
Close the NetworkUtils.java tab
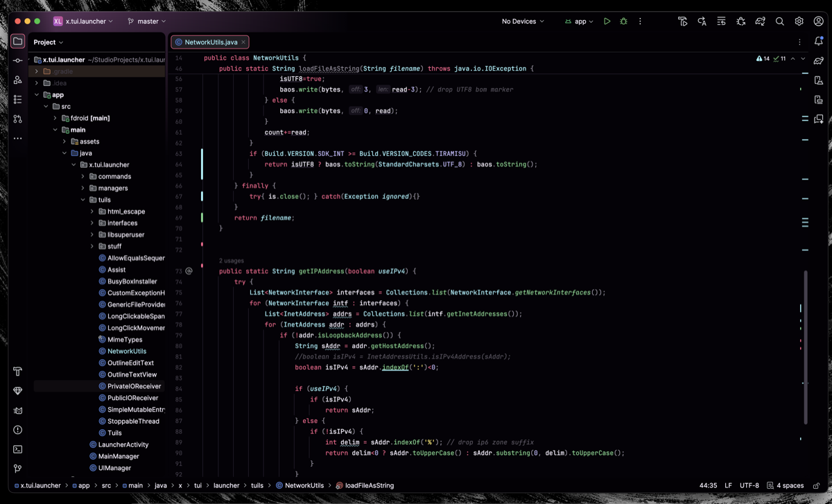click(243, 42)
